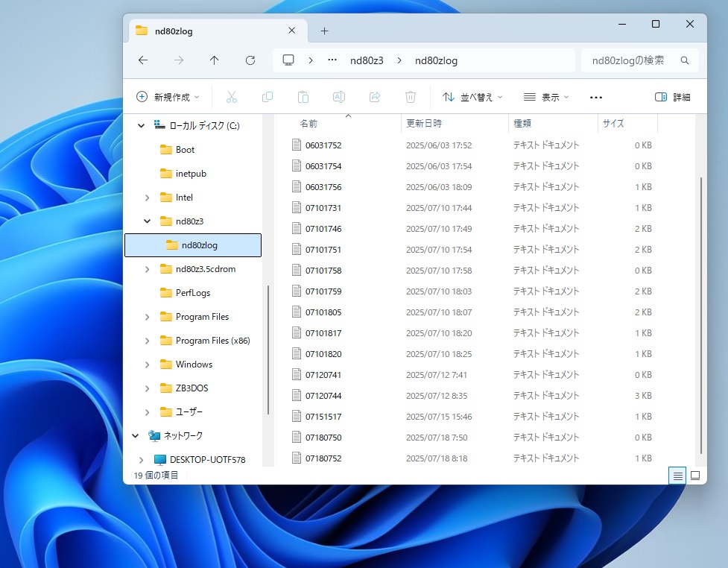The image size is (728, 568).
Task: Click nd80z3 breadcrumb in address bar
Action: click(367, 60)
